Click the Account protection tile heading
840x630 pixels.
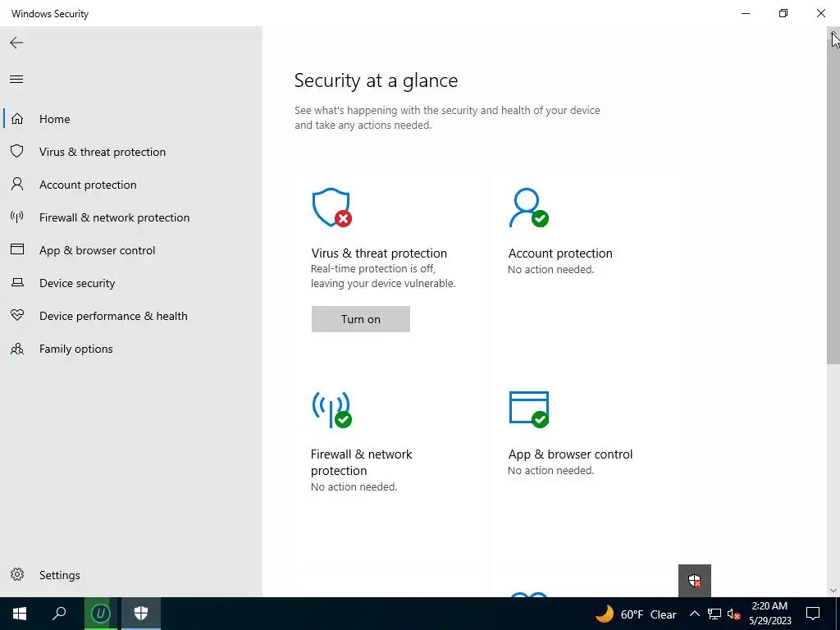[x=559, y=253]
